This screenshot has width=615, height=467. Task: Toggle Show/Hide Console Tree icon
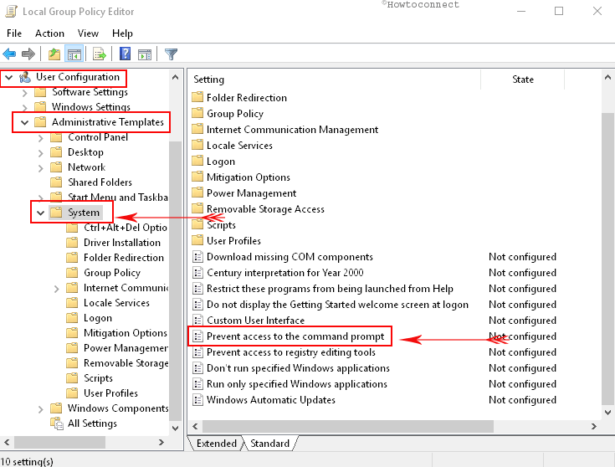click(75, 54)
